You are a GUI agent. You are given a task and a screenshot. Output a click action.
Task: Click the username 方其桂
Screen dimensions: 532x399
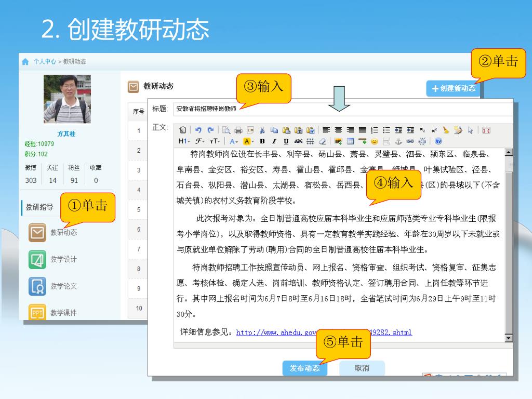click(66, 134)
